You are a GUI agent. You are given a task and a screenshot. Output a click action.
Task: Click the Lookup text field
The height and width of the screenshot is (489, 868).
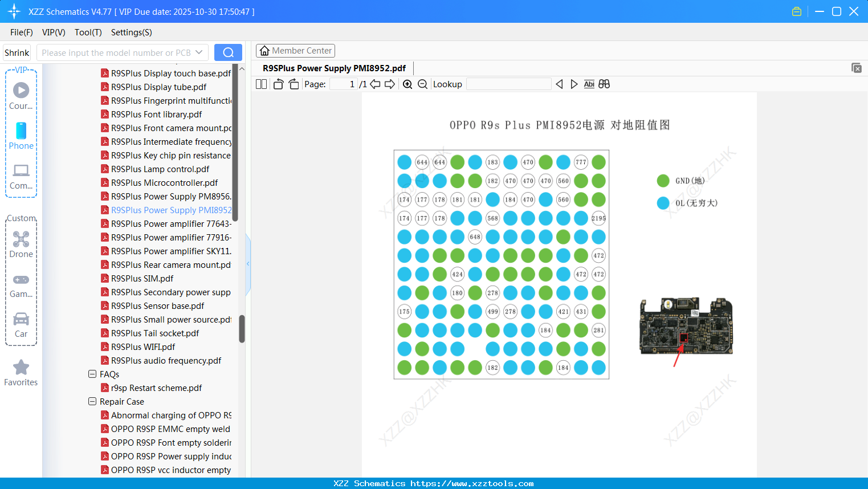509,84
